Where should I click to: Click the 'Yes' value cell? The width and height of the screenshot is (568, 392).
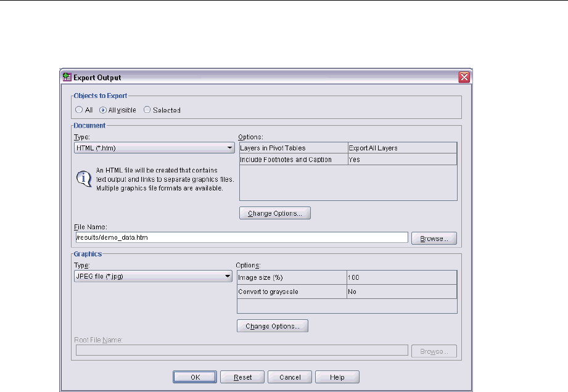click(x=403, y=159)
